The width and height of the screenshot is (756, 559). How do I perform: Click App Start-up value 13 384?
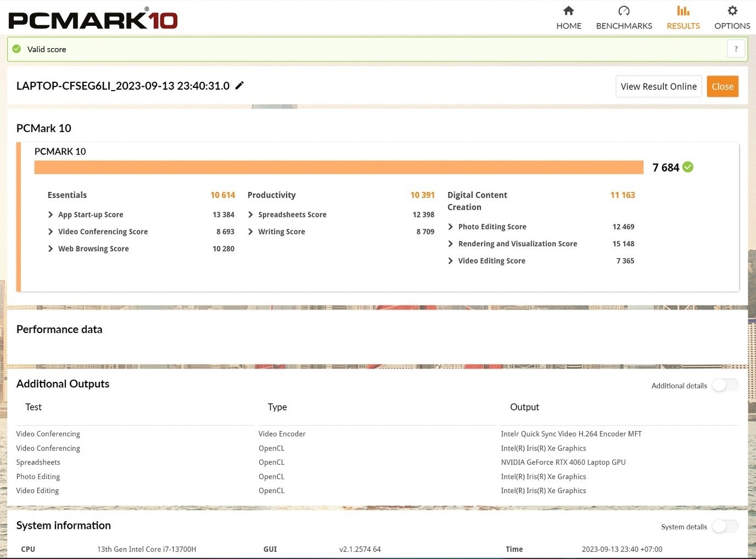223,214
